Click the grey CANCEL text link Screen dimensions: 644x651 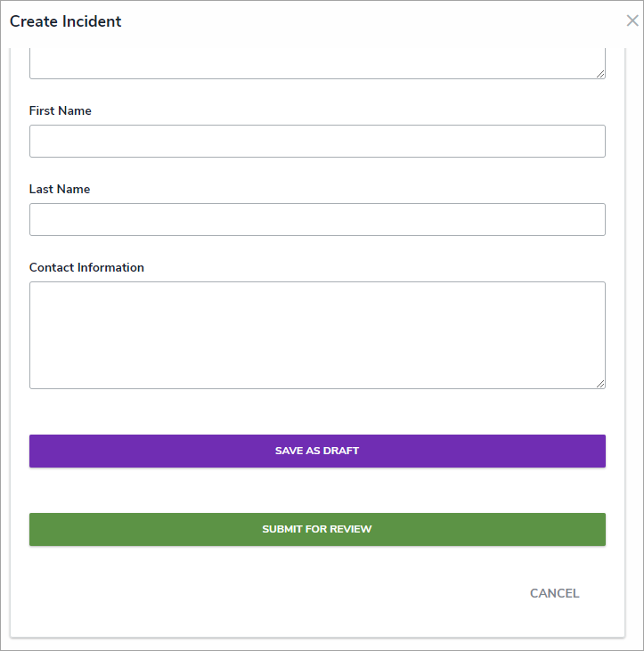[x=554, y=593]
